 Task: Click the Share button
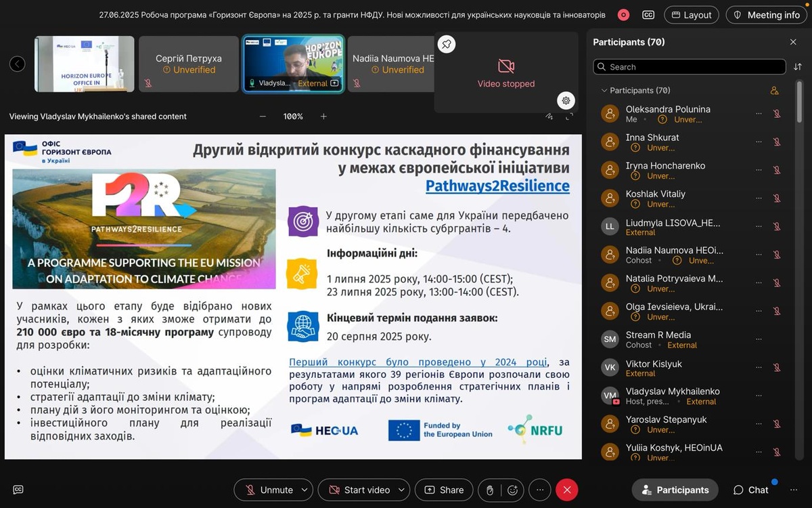pyautogui.click(x=444, y=490)
